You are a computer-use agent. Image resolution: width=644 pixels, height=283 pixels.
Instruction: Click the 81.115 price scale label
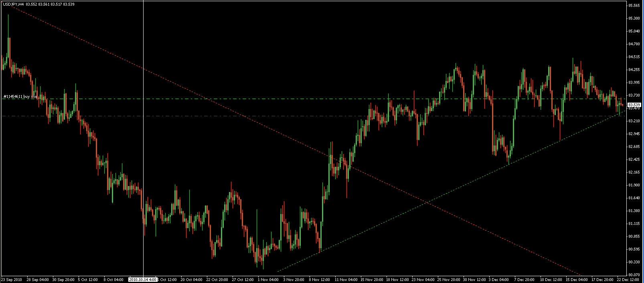click(x=634, y=223)
